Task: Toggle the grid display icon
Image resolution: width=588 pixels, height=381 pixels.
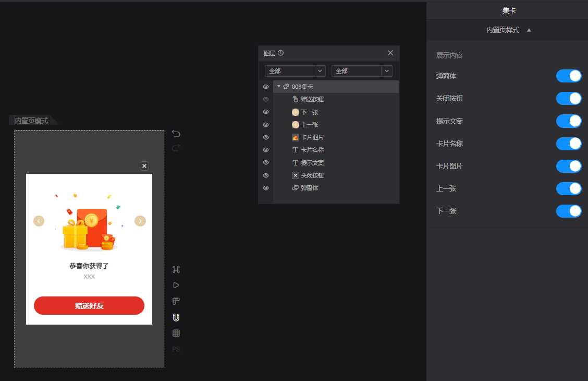Action: point(176,334)
